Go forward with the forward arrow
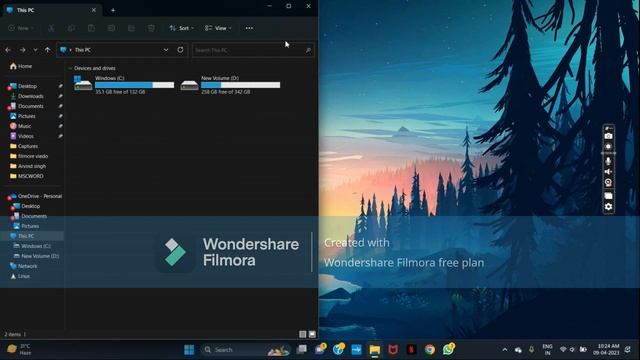Image resolution: width=640 pixels, height=360 pixels. tap(22, 50)
